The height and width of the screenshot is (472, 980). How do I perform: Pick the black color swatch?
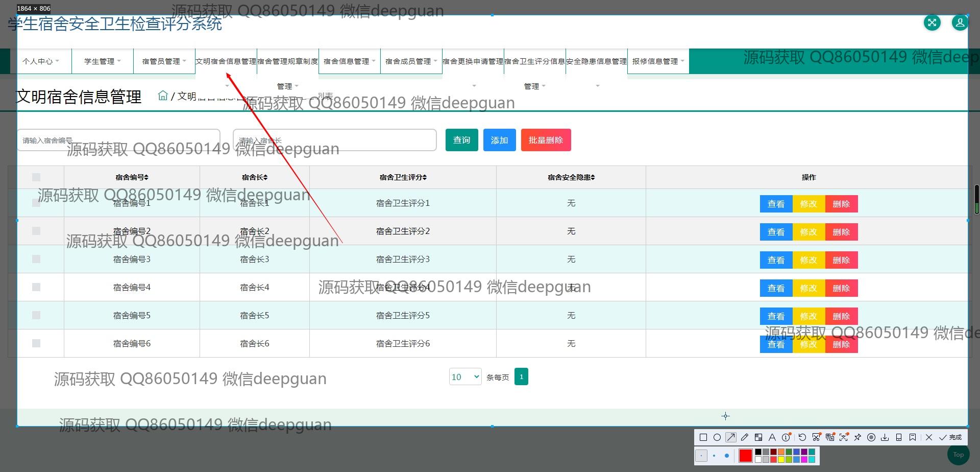point(758,452)
